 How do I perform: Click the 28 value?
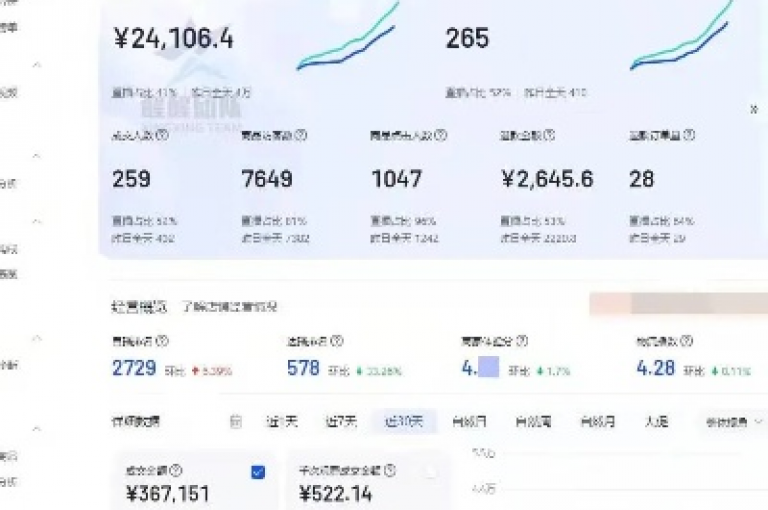click(x=641, y=179)
